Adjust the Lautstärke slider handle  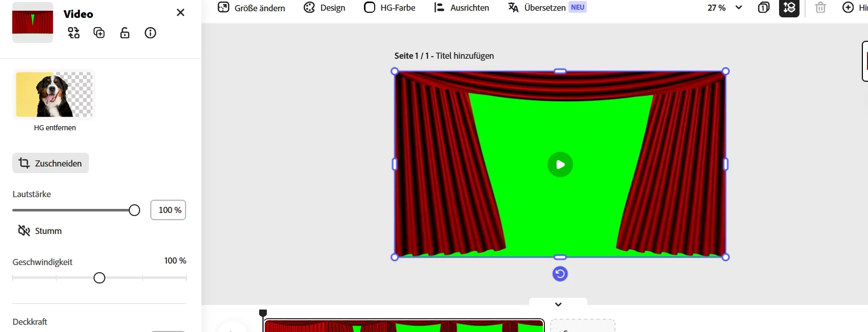pos(134,210)
